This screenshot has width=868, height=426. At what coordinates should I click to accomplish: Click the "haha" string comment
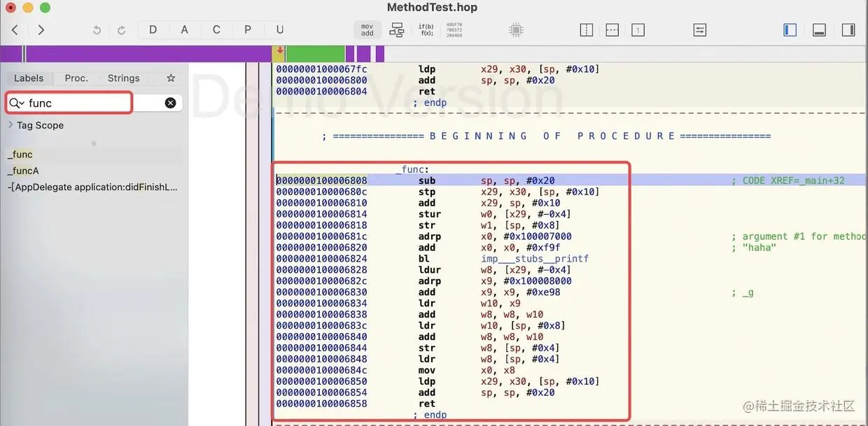(x=754, y=248)
